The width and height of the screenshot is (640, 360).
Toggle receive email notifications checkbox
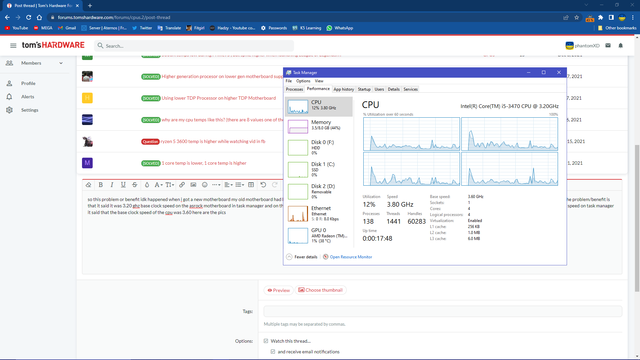[x=273, y=351]
